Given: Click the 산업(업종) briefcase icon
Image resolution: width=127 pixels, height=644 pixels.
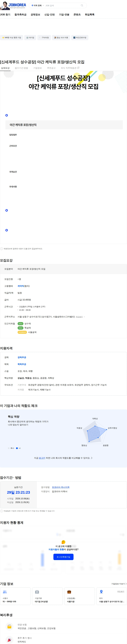Looking at the screenshot, I should pos(69,592).
